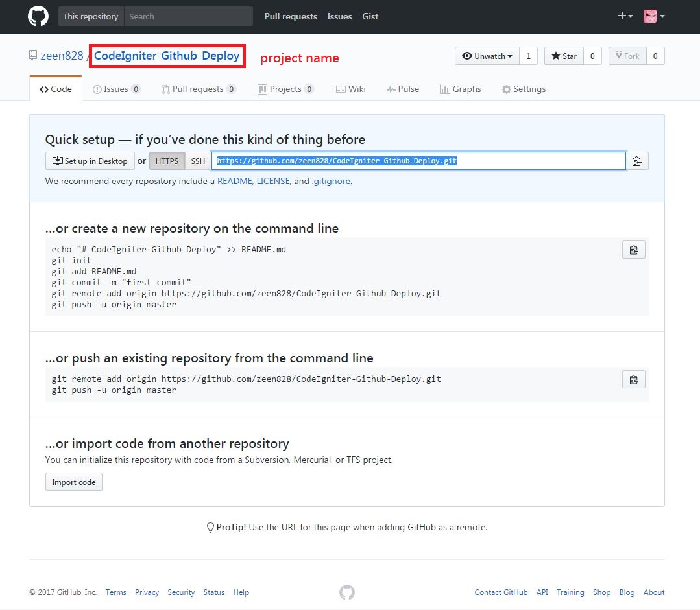Switch to the Projects tab
700x610 pixels.
(285, 89)
